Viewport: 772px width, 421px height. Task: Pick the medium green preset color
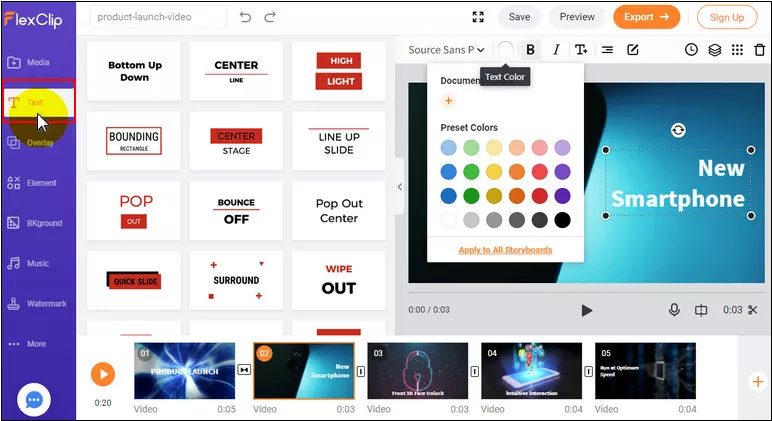471,172
